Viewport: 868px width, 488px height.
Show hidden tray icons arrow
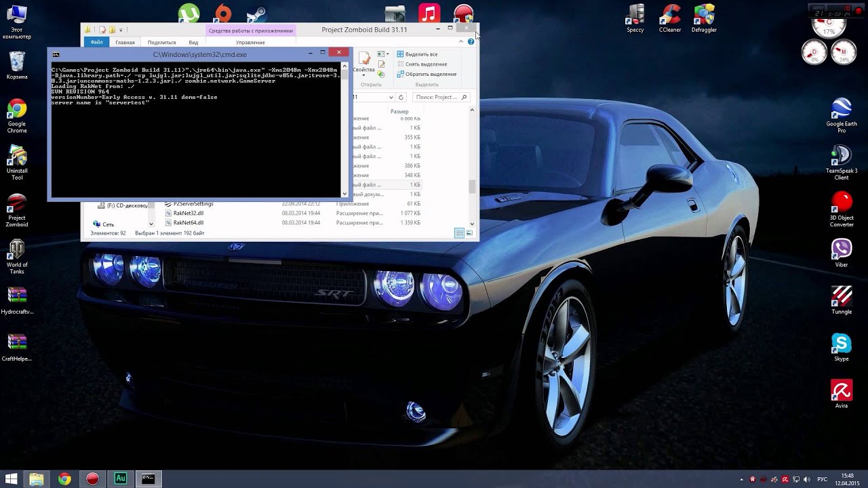[741, 479]
